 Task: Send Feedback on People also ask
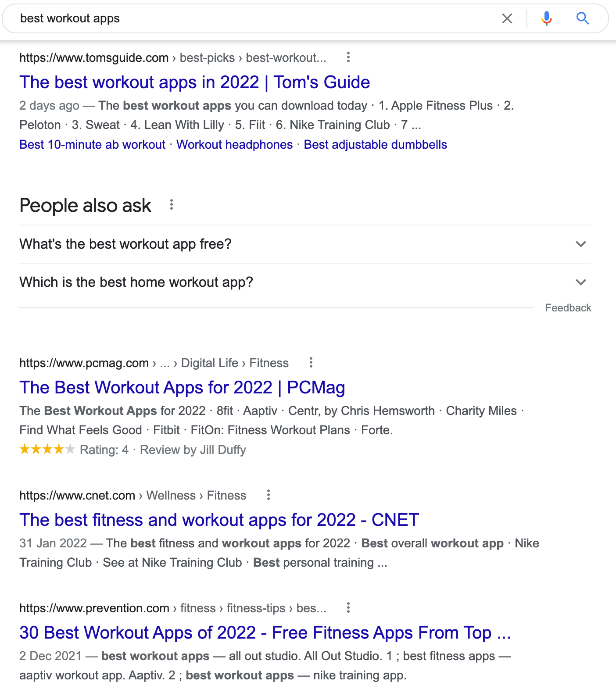point(568,307)
